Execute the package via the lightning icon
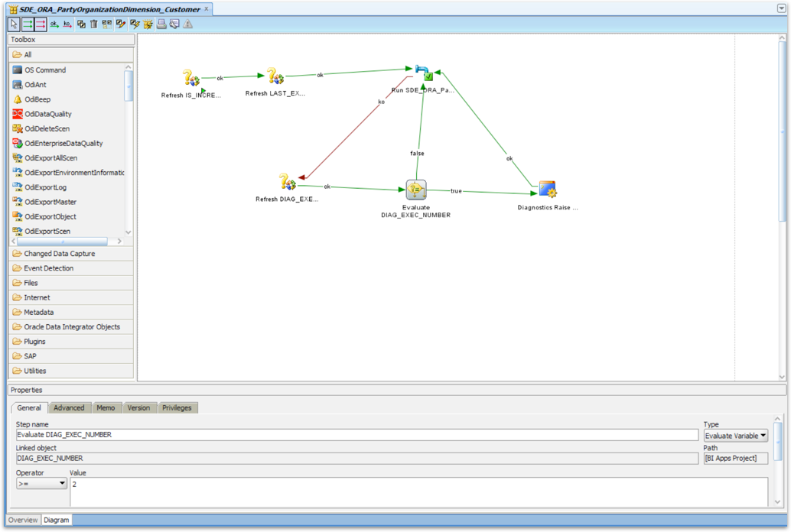The height and width of the screenshot is (532, 791). (x=134, y=24)
